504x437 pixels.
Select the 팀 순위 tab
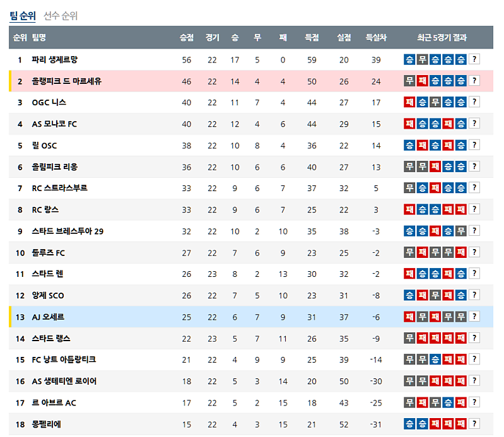(23, 16)
